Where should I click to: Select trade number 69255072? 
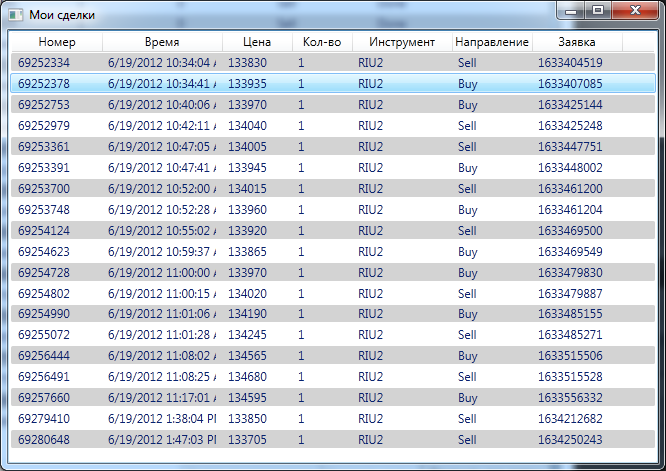(44, 335)
